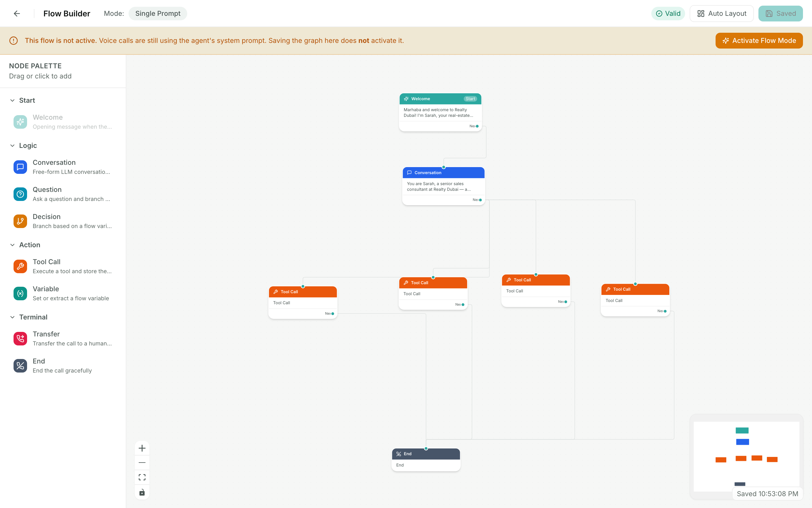Zoom out with the minus control
Screen dimensions: 812x508
(142, 463)
